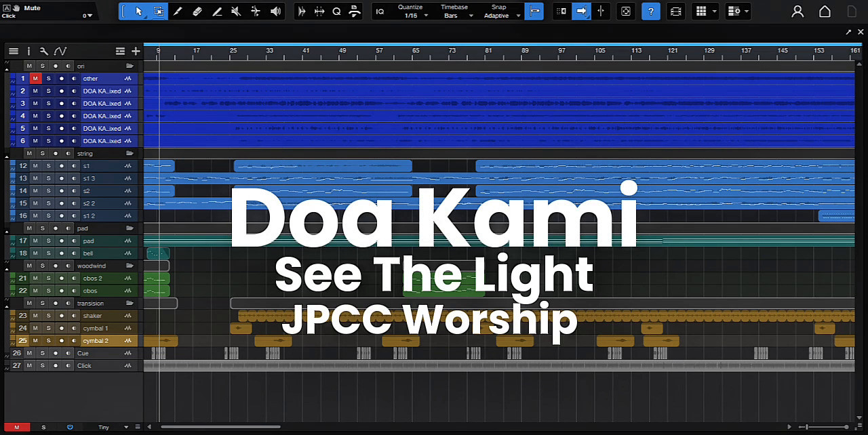
Task: Open the Track List panel
Action: [13, 51]
